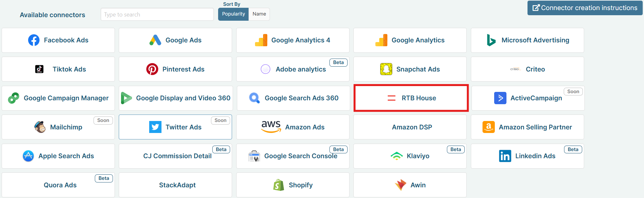The image size is (644, 198).
Task: Click the Snapchat ghost icon
Action: pos(386,69)
